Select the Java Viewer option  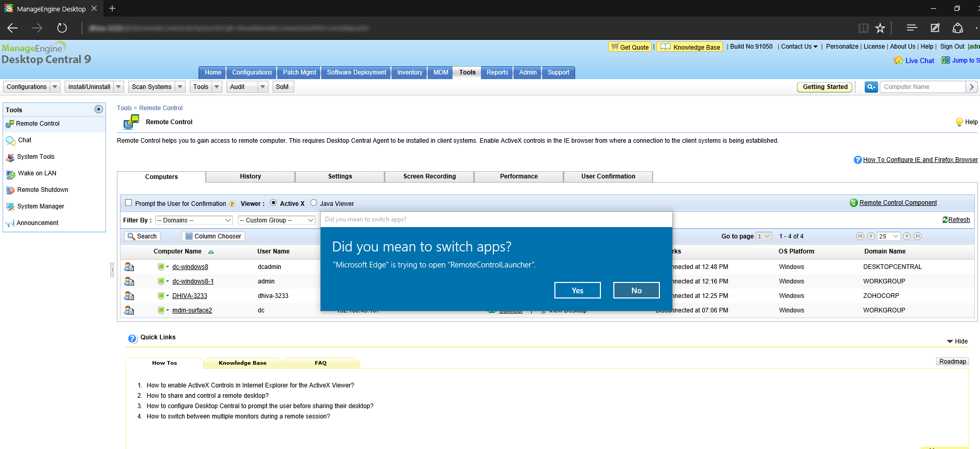point(313,203)
